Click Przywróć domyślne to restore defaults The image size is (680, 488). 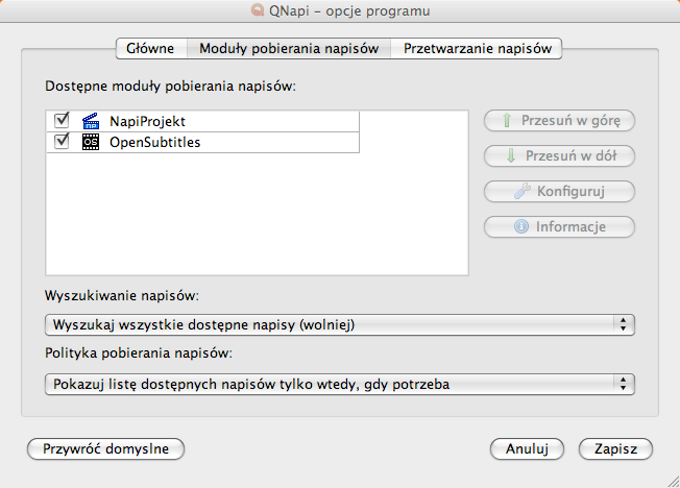[106, 449]
